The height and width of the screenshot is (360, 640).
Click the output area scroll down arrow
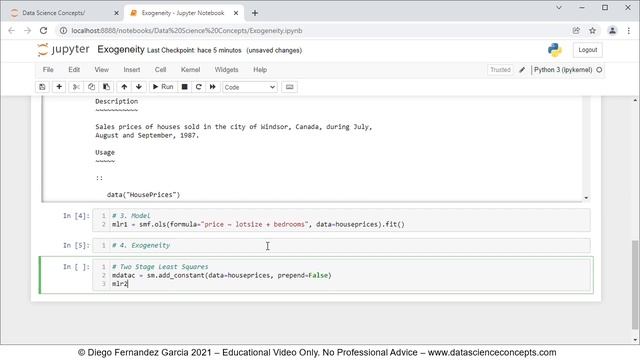pyautogui.click(x=586, y=198)
